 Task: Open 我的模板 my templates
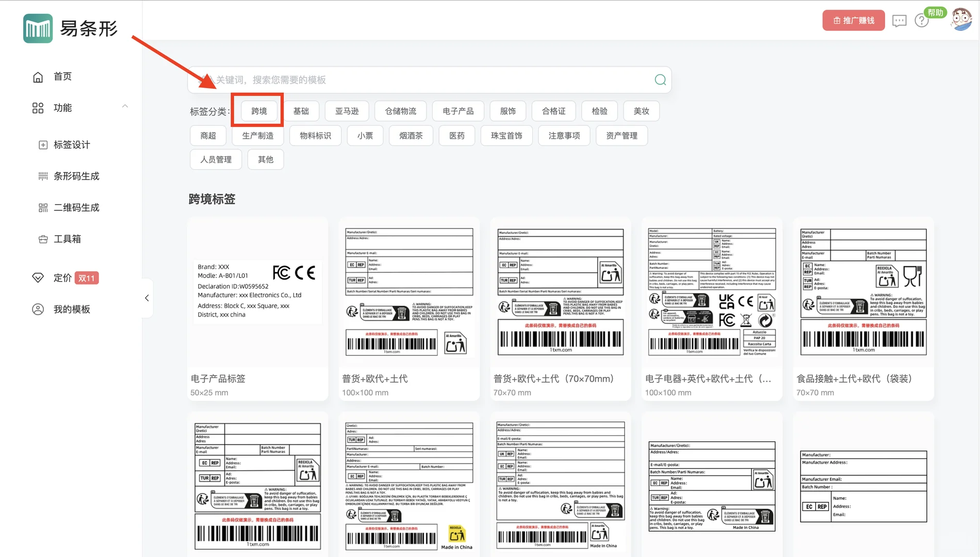point(72,309)
